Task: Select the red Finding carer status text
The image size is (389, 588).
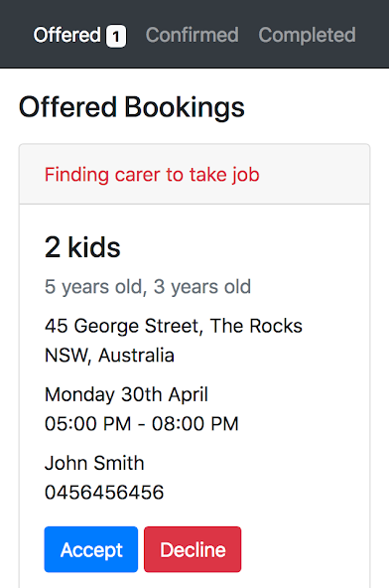Action: point(152,175)
